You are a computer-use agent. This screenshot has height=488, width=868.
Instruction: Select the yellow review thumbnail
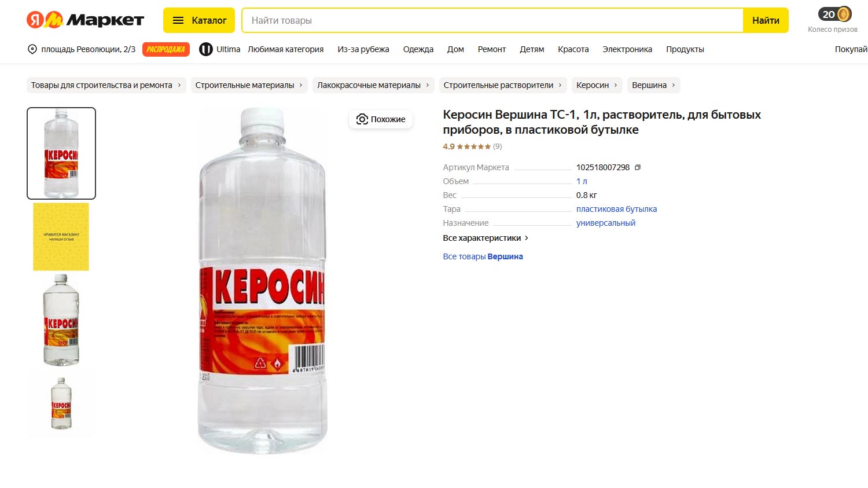point(61,237)
